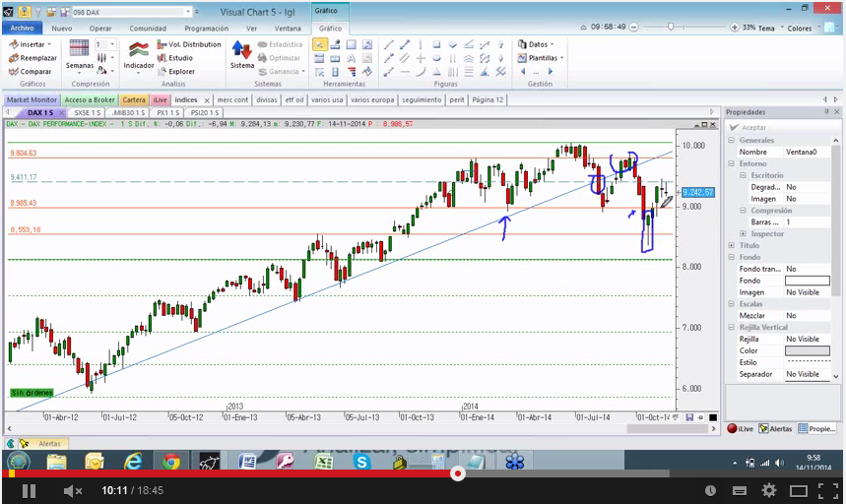Collapse the Entorno property group

tap(732, 163)
